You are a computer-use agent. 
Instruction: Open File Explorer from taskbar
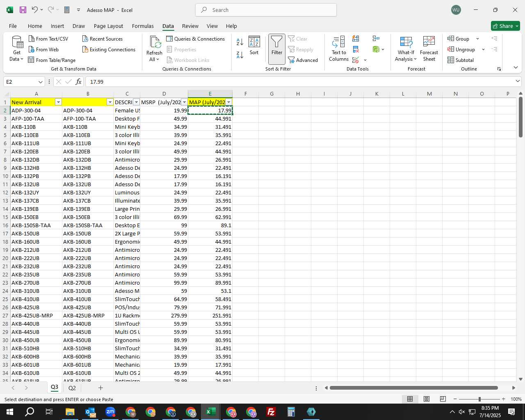tap(70, 412)
